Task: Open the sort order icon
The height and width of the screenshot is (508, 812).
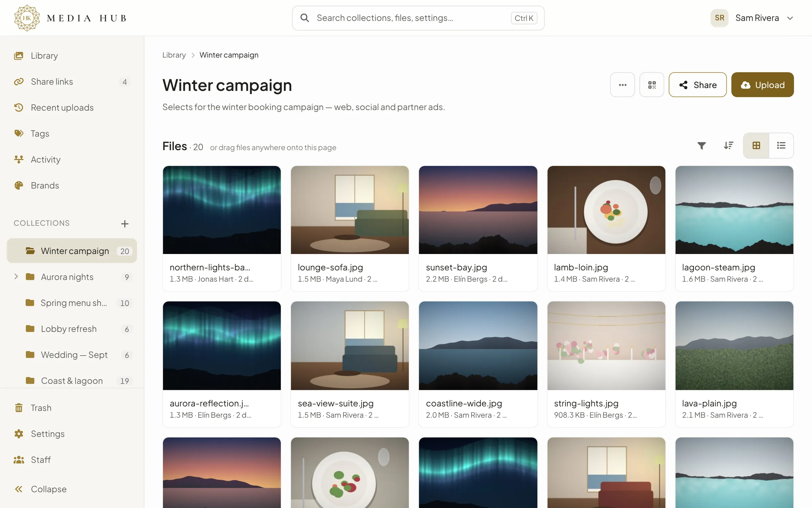Action: coord(728,146)
